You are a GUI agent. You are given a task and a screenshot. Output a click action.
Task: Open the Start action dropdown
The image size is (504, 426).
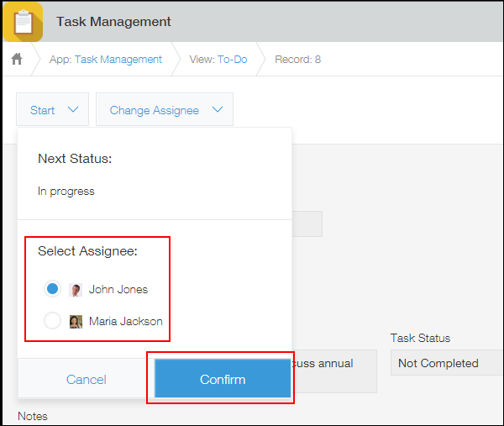click(52, 110)
